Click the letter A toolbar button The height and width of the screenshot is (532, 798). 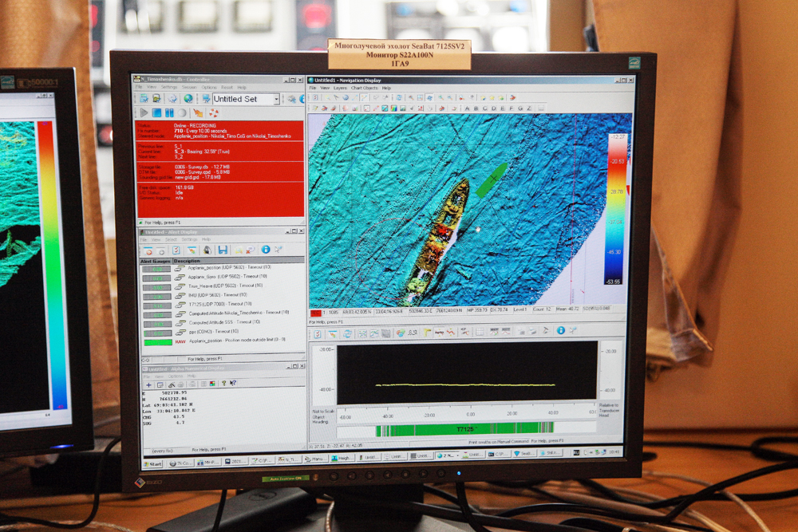pyautogui.click(x=466, y=108)
